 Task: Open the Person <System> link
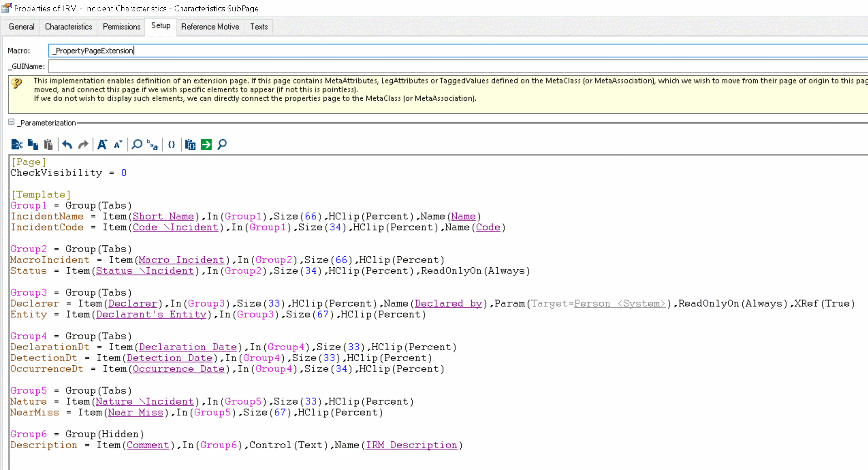pyautogui.click(x=620, y=304)
